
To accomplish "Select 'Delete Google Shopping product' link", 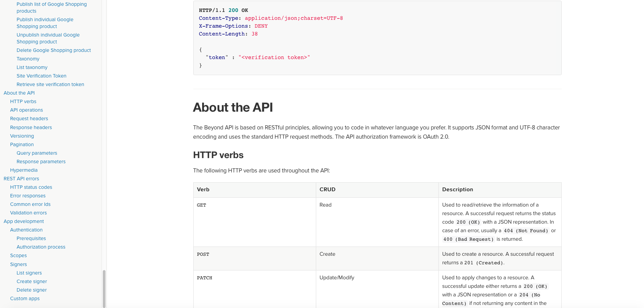I will [54, 50].
